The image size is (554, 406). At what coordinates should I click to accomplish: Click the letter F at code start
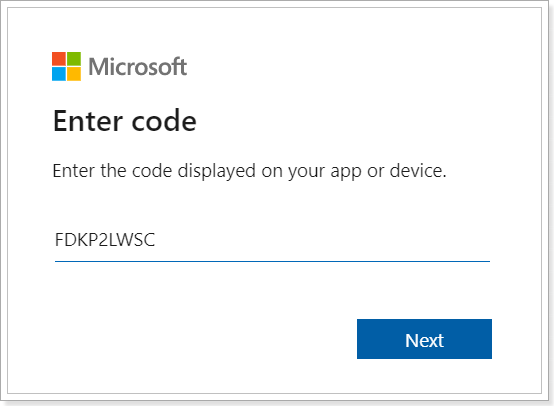(x=59, y=240)
